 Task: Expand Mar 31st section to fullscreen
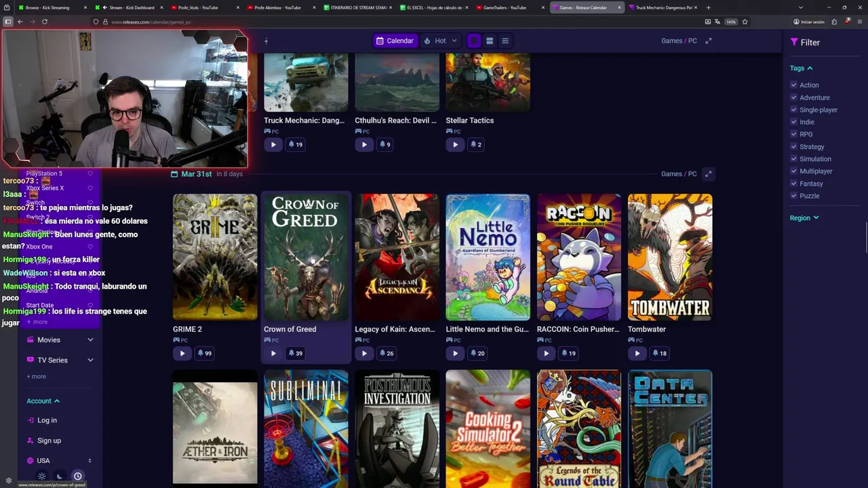point(708,174)
